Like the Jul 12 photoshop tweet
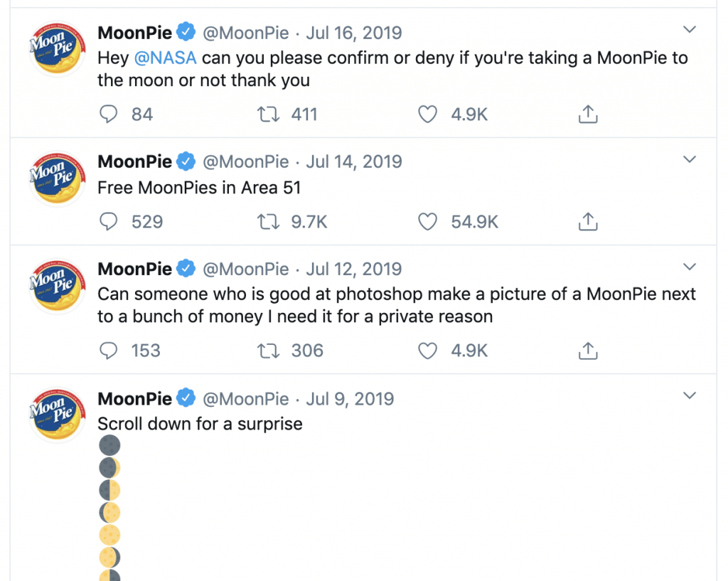The height and width of the screenshot is (581, 728). (x=427, y=351)
